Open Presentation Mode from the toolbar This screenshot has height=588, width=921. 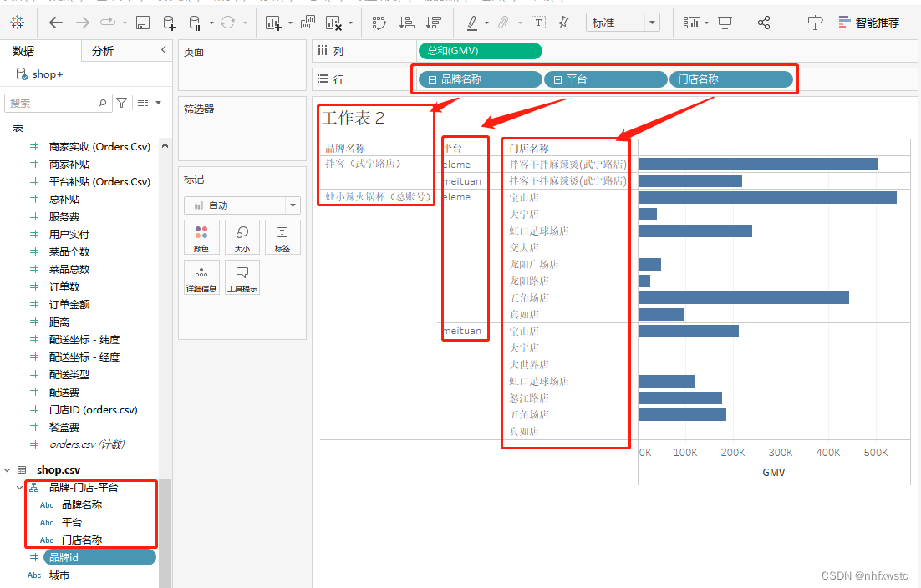click(725, 23)
